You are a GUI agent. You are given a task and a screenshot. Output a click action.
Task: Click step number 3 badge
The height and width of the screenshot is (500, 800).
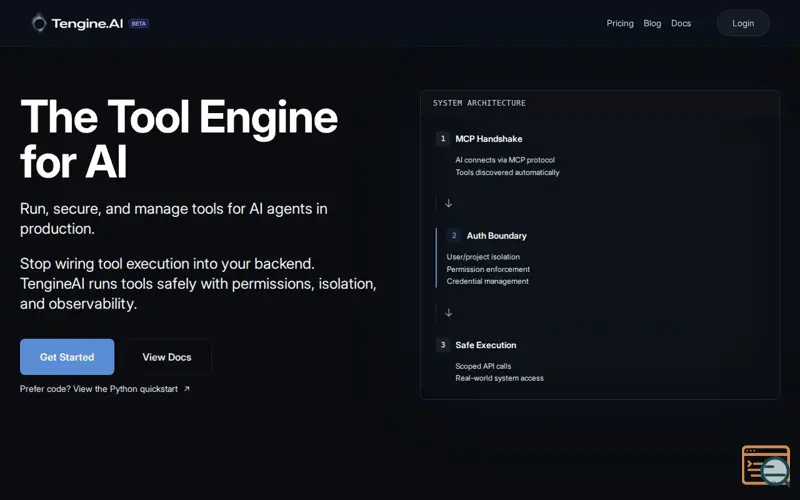443,345
